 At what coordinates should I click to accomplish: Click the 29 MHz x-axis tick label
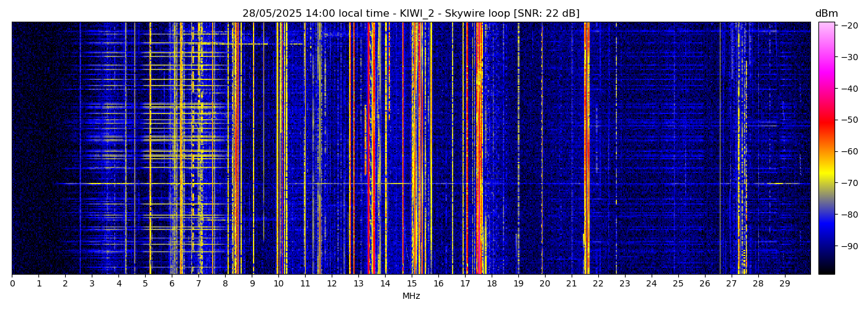pos(784,283)
